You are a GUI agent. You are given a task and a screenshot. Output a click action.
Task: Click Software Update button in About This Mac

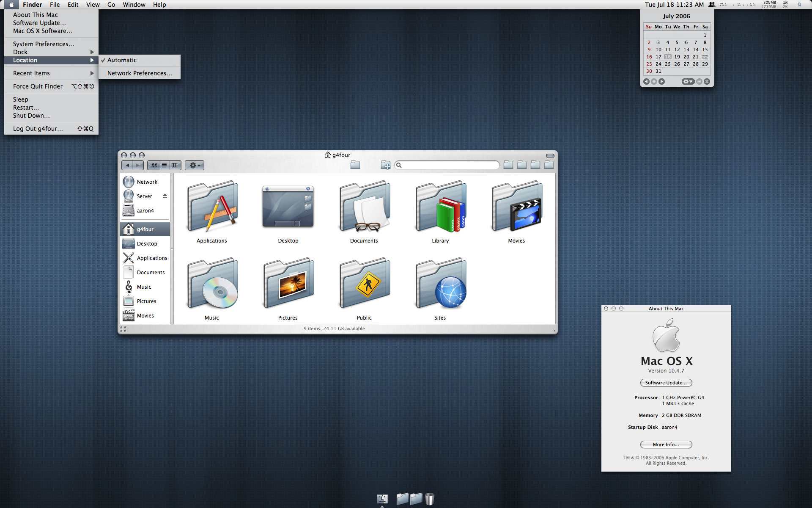click(666, 383)
